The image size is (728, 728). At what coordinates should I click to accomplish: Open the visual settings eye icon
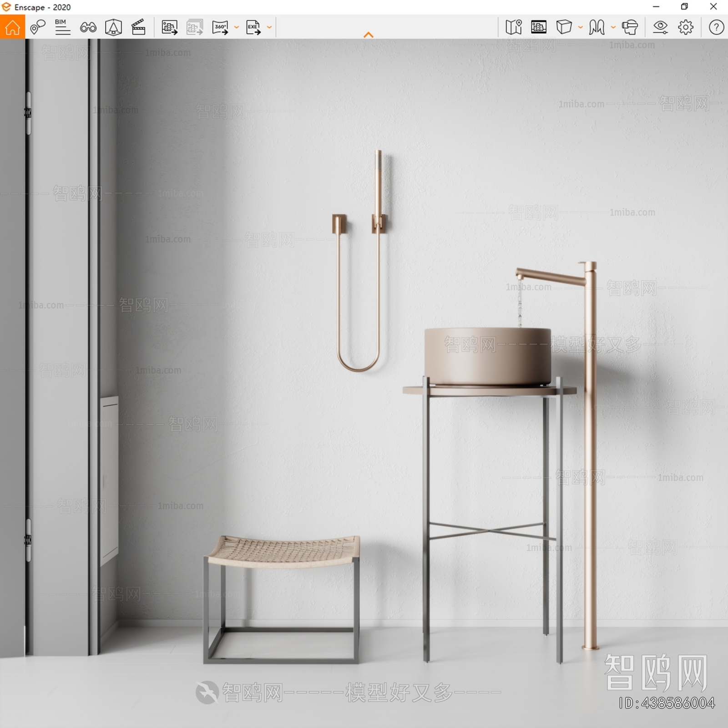[x=660, y=27]
